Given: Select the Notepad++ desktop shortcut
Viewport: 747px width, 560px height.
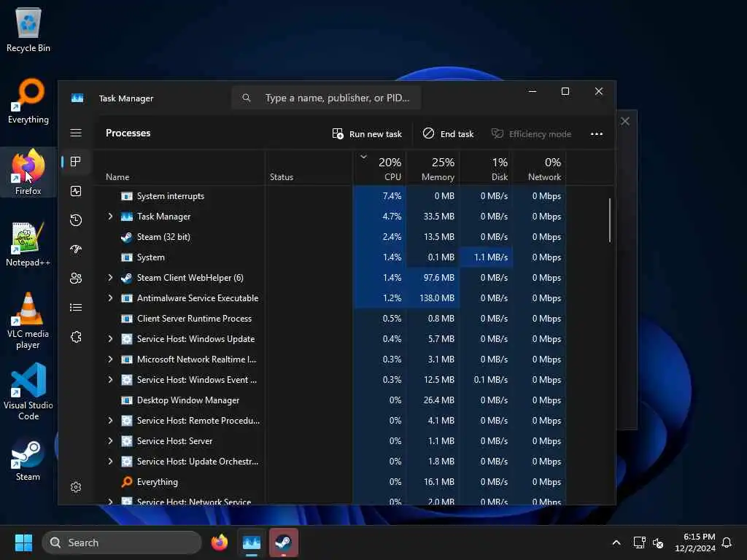Looking at the screenshot, I should pos(28,244).
